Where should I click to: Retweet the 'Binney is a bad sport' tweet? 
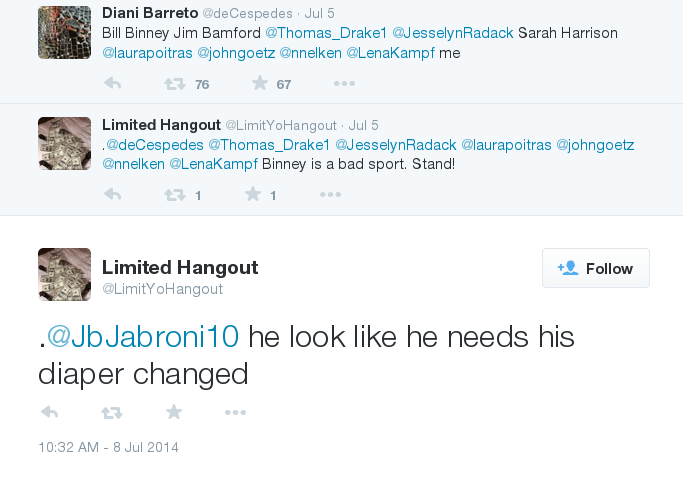[x=175, y=195]
